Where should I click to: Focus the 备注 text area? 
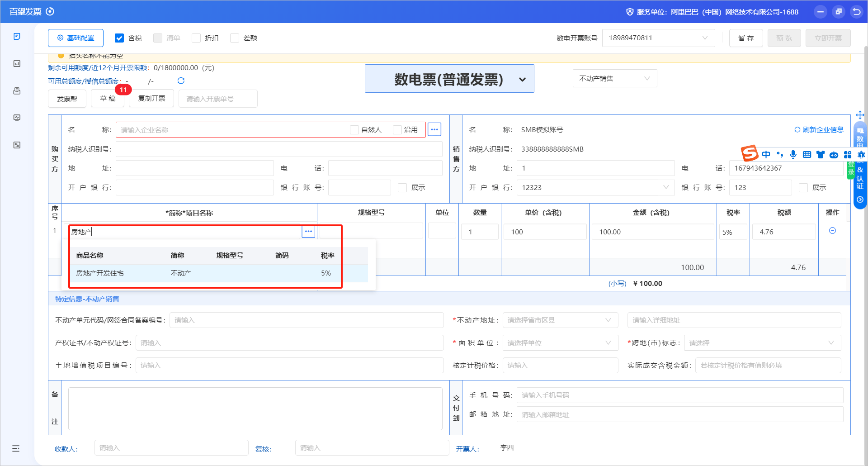(x=255, y=409)
